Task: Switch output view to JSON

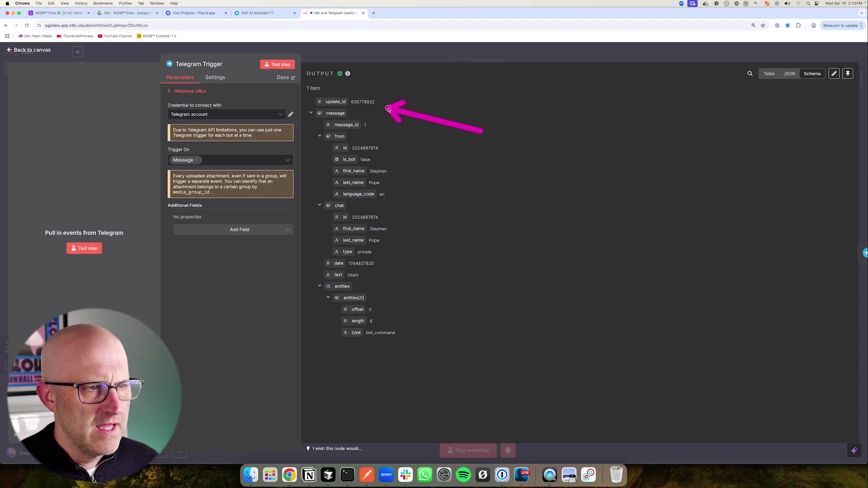Action: click(x=789, y=74)
